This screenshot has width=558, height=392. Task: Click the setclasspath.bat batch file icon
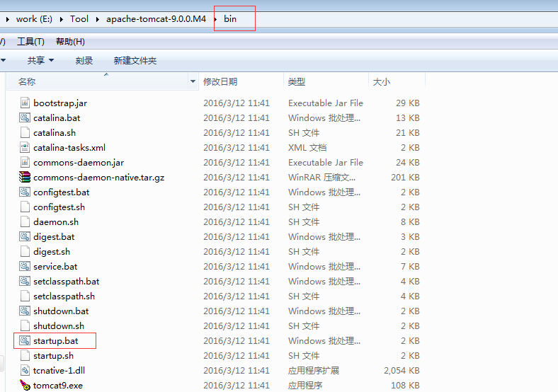(25, 282)
